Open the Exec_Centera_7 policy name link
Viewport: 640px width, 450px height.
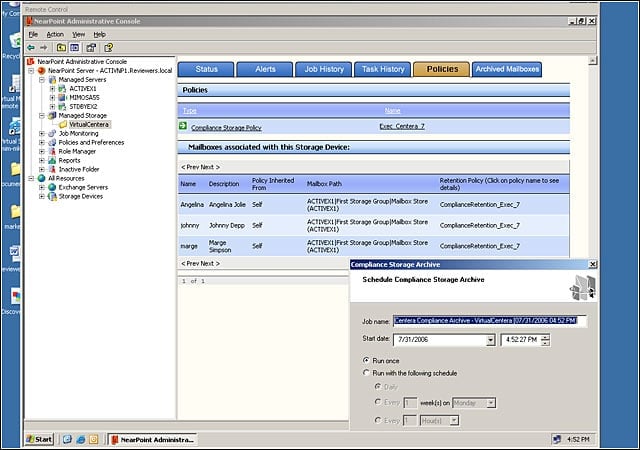coord(402,127)
